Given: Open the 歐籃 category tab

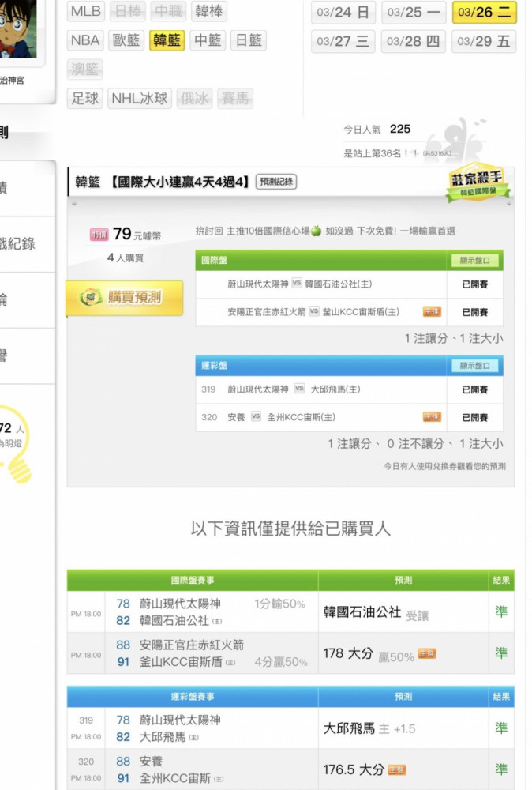Looking at the screenshot, I should 126,40.
